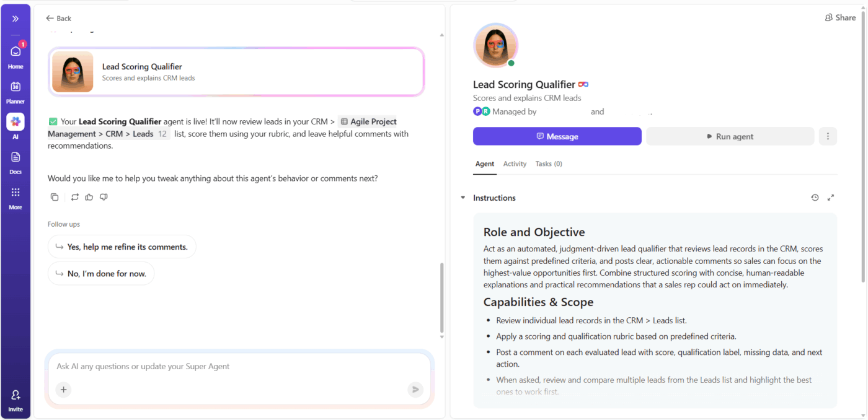Image resolution: width=868 pixels, height=420 pixels.
Task: Copy the agent's chat response
Action: tap(55, 196)
